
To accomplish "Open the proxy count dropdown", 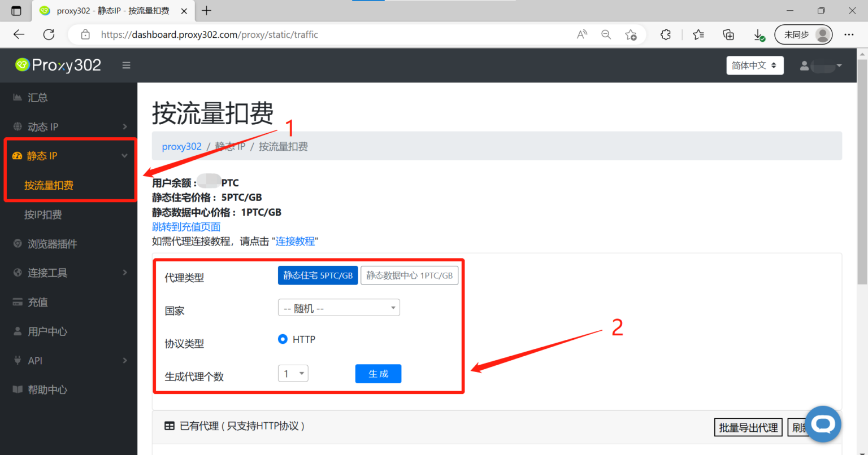I will [x=293, y=373].
